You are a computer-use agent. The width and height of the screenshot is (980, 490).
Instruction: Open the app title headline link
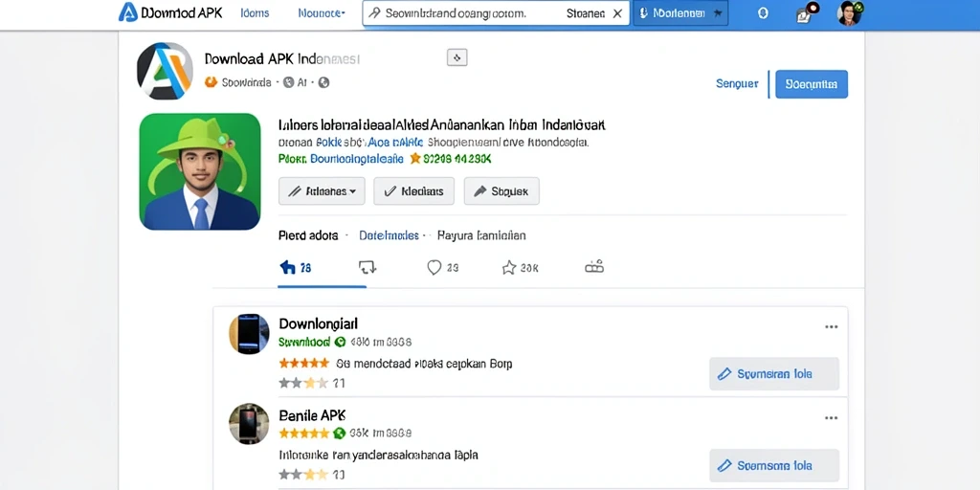click(x=441, y=124)
